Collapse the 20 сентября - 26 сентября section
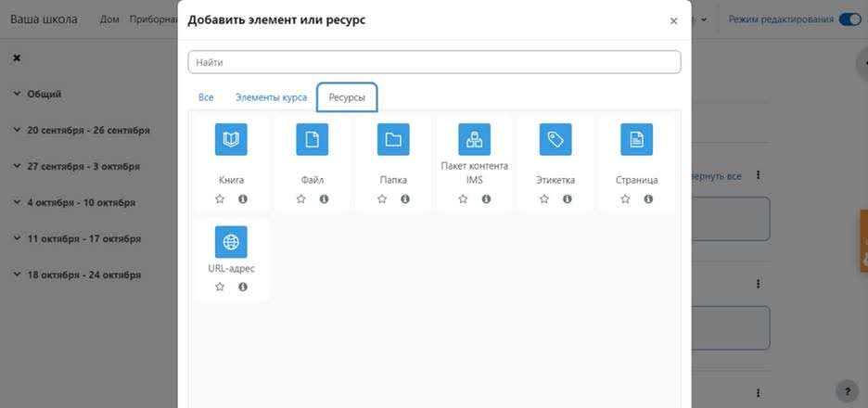The width and height of the screenshot is (868, 408). [x=17, y=131]
